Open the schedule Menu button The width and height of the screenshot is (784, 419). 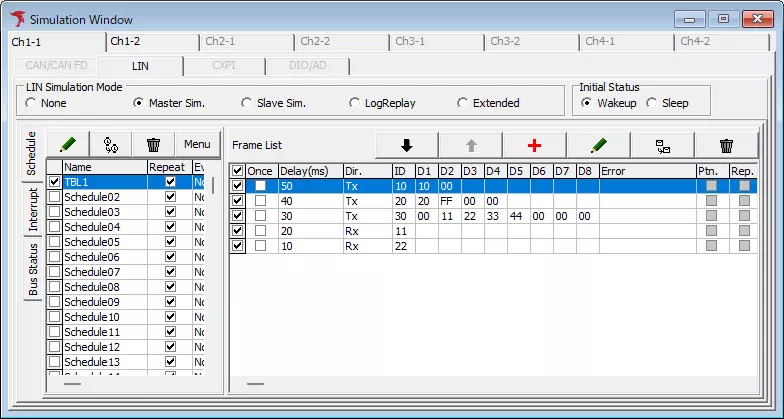pyautogui.click(x=197, y=144)
